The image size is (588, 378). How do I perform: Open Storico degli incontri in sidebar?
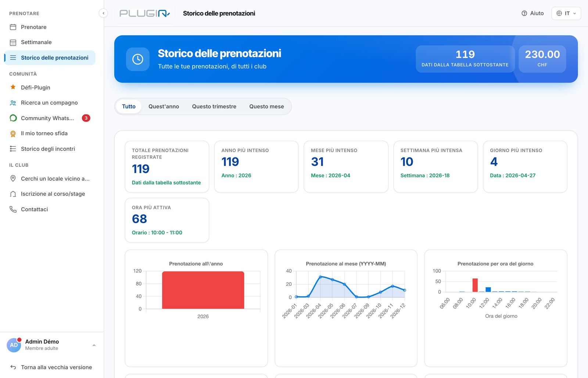point(48,149)
